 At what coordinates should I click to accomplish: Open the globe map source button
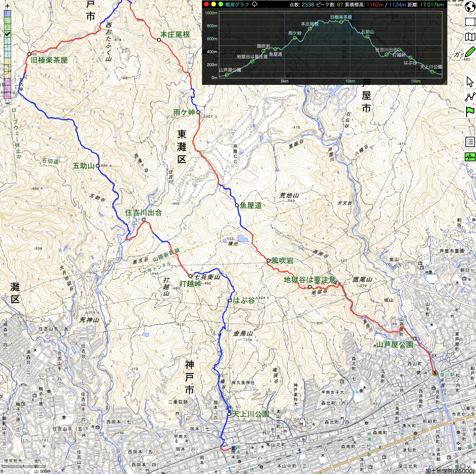pyautogui.click(x=470, y=7)
